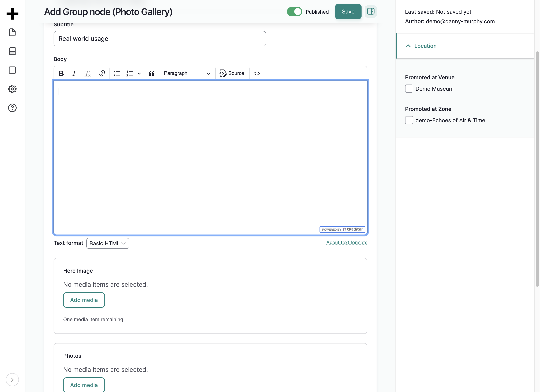Open the settings gear icon in sidebar

(12, 89)
